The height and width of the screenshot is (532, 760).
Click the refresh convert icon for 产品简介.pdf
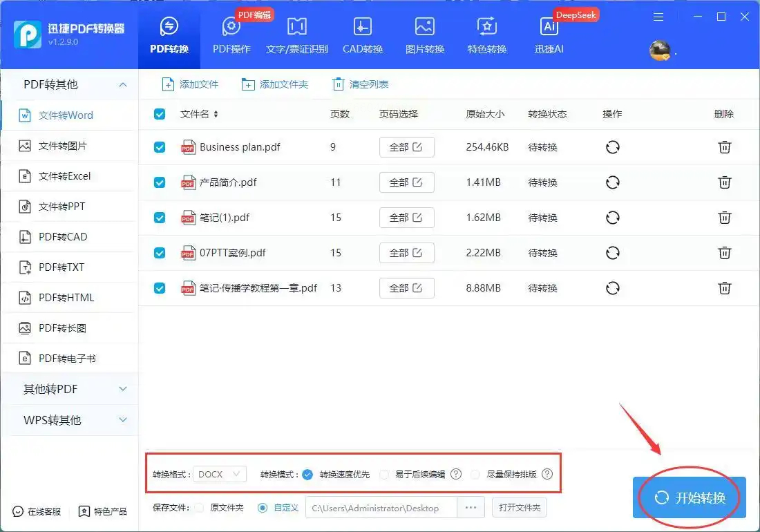point(612,182)
